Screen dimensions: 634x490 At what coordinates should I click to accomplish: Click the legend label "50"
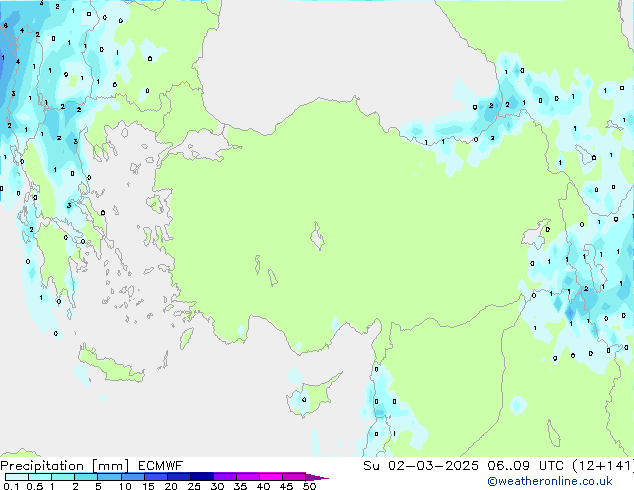click(309, 486)
